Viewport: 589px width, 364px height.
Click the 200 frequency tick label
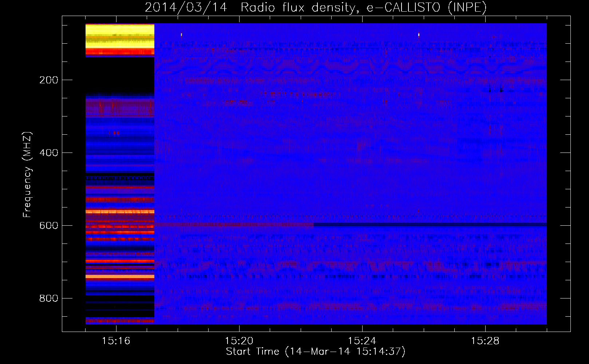49,80
